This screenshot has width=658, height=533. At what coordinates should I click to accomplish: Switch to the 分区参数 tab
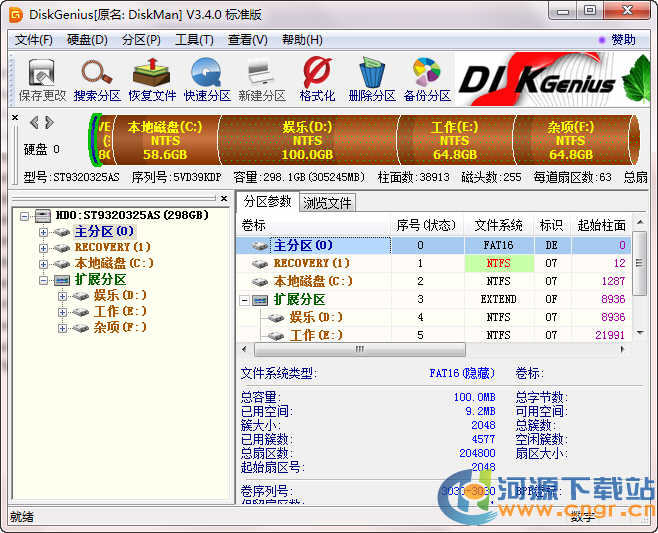[x=267, y=202]
